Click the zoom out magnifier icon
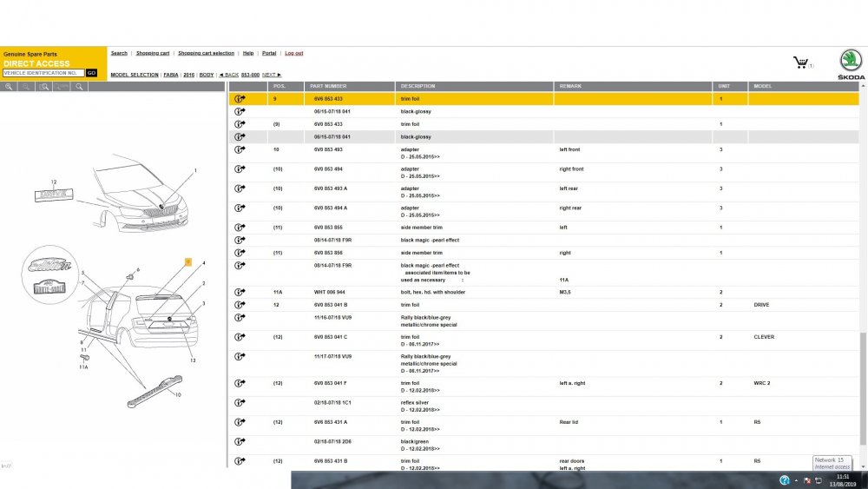This screenshot has width=868, height=489. [x=26, y=86]
